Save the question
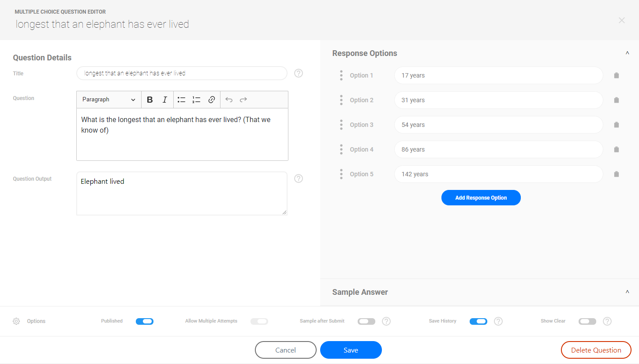 pos(351,350)
